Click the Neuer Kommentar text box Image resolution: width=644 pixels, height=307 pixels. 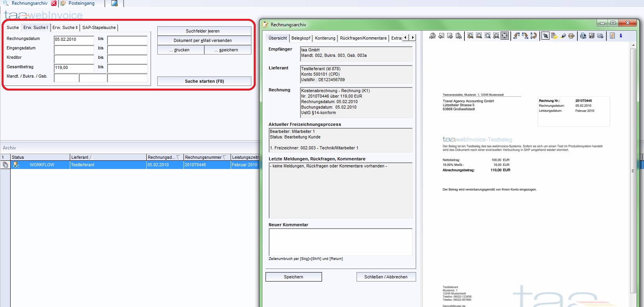340,242
